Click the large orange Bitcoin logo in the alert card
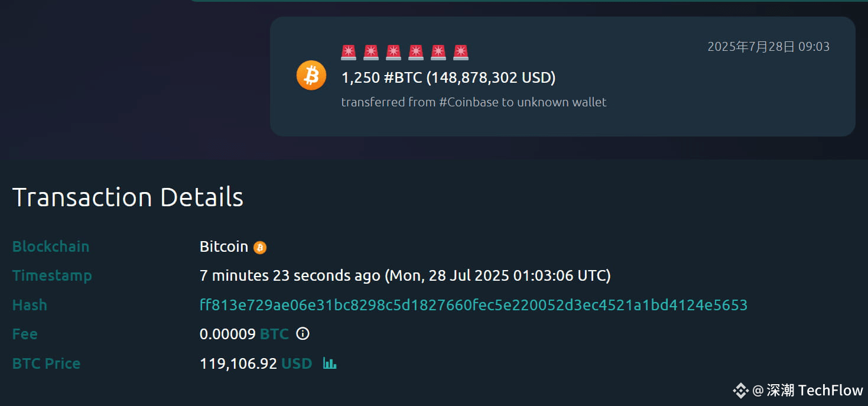This screenshot has width=868, height=406. click(x=311, y=76)
